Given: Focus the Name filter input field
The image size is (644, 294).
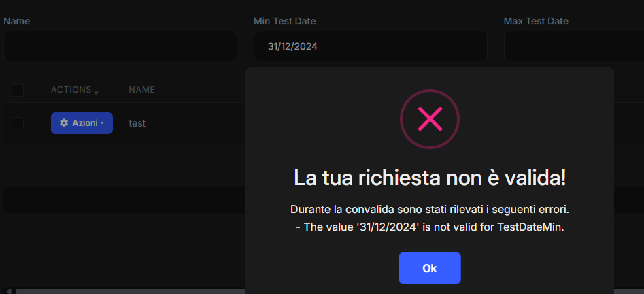Looking at the screenshot, I should tap(120, 46).
